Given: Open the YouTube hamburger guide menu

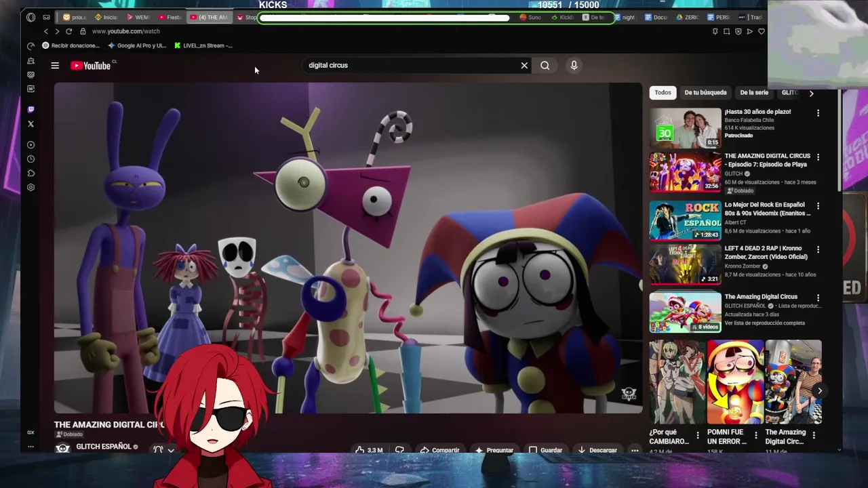Looking at the screenshot, I should click(55, 66).
